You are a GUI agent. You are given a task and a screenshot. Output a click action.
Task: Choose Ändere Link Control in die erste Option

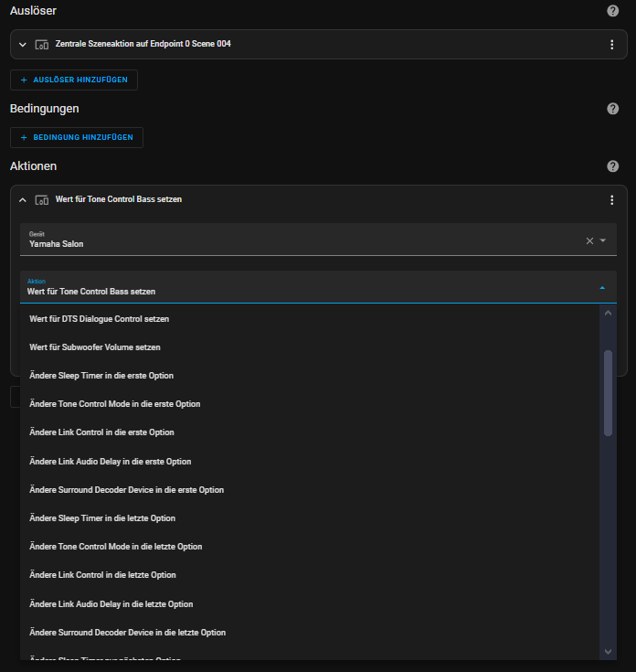pyautogui.click(x=309, y=432)
